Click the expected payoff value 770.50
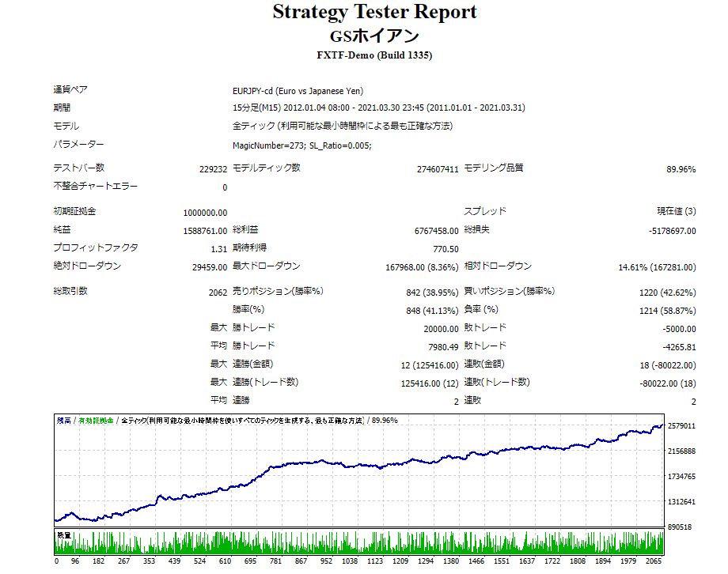Screen dimensions: 728x574 point(446,249)
